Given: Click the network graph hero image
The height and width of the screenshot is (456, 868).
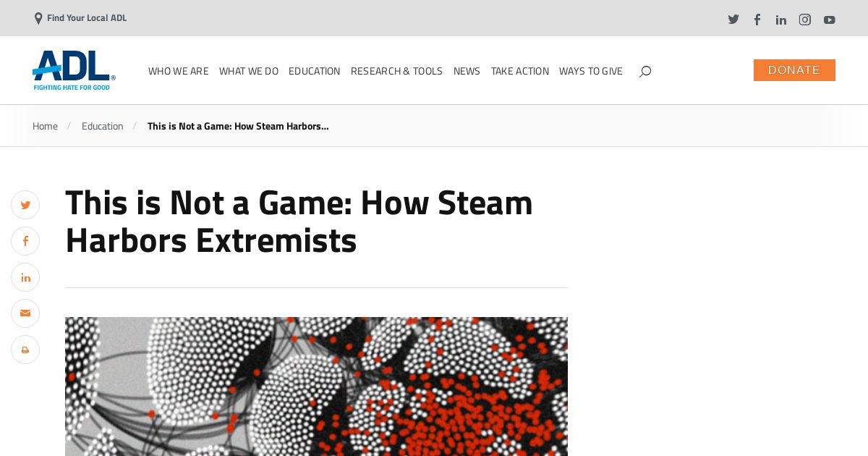Looking at the screenshot, I should pos(316,387).
